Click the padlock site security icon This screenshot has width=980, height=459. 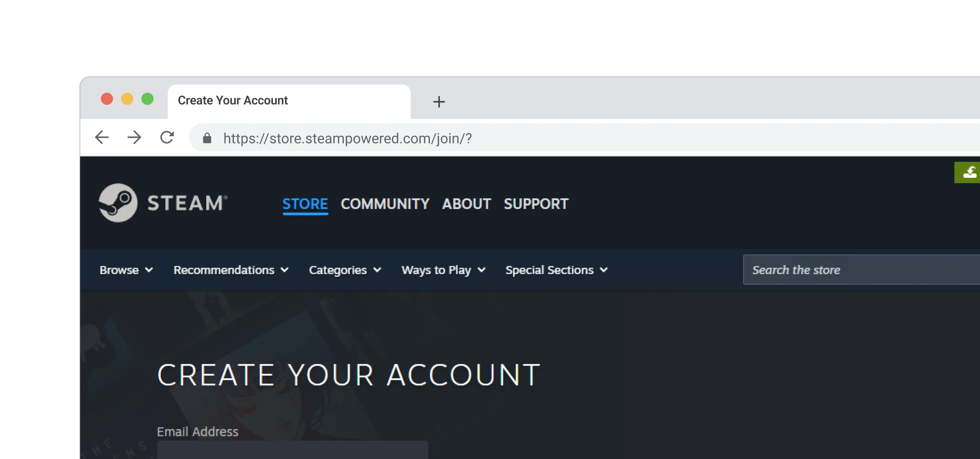[x=207, y=138]
